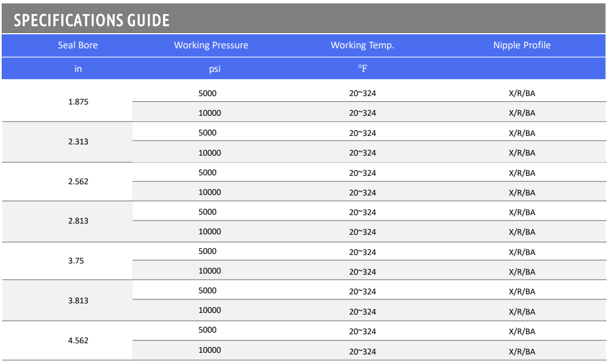610x364 pixels.
Task: Click the last 10000 psi pressure value
Action: [x=210, y=350]
